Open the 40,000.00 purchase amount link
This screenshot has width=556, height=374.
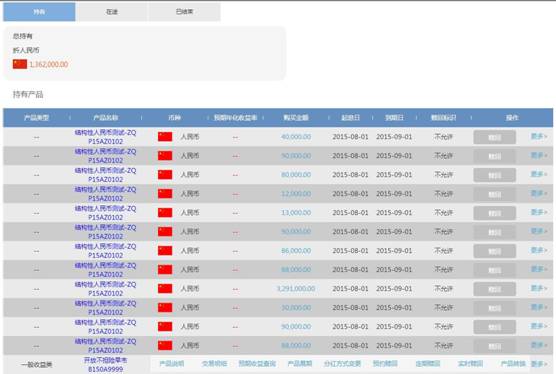296,136
